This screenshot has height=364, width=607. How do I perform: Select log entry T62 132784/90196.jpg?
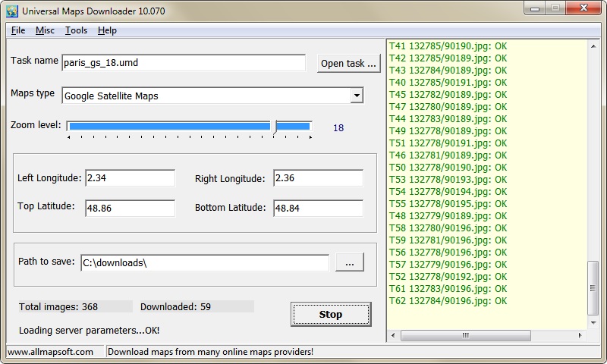pyautogui.click(x=448, y=301)
